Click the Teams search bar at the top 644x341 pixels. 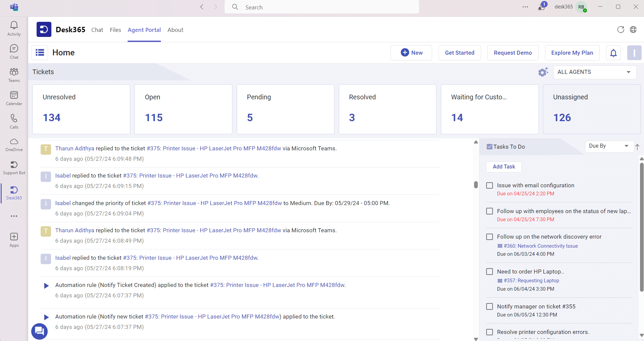(x=321, y=7)
